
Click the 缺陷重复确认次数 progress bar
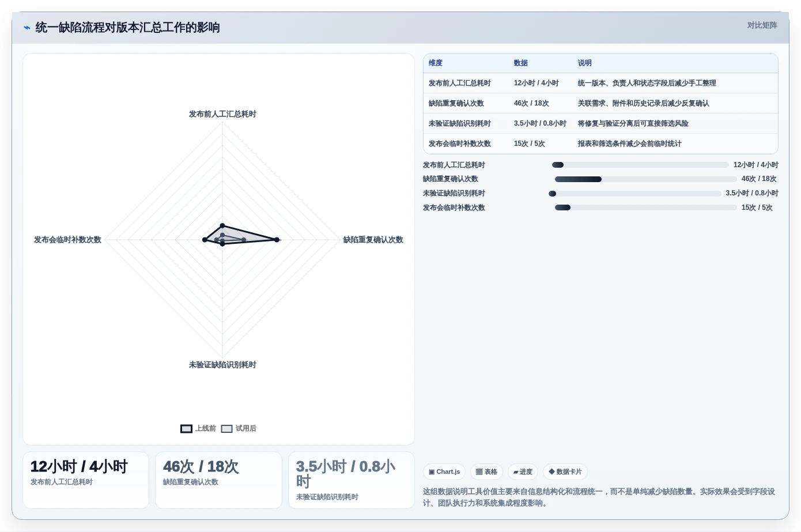646,179
